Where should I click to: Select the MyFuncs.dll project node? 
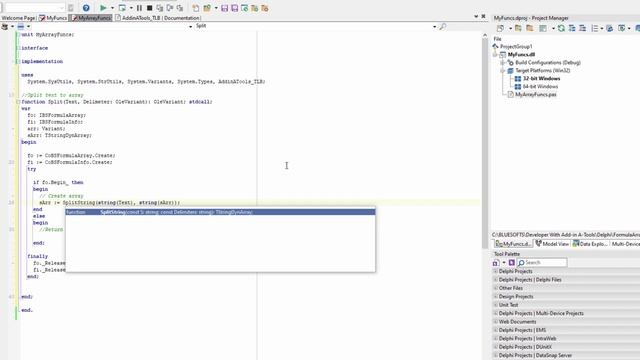[521, 54]
